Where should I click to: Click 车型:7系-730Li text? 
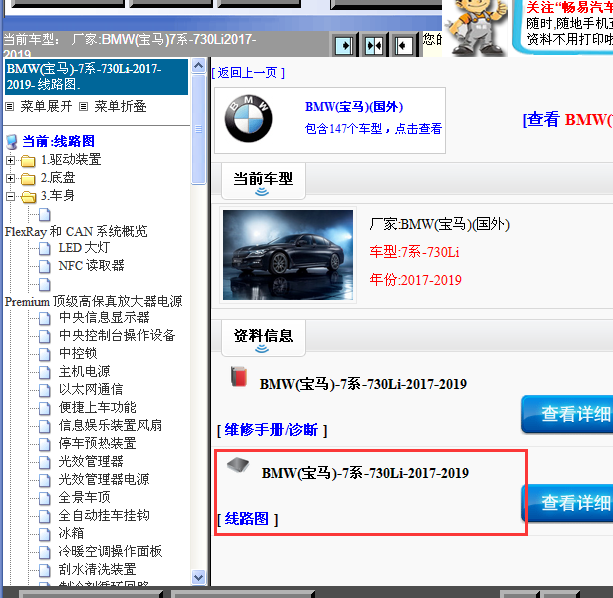(x=414, y=252)
